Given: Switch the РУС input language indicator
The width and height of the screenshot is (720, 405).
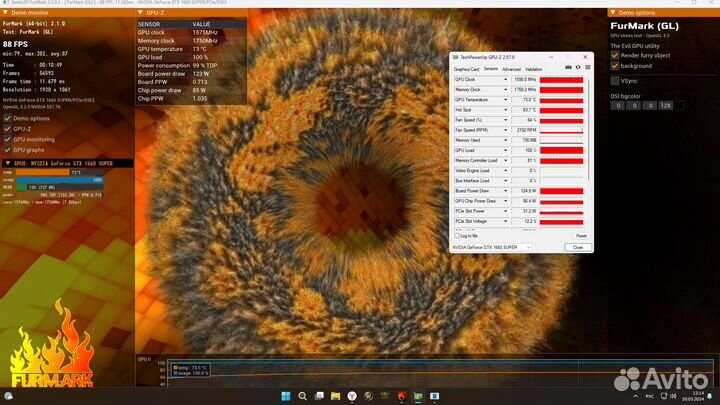Looking at the screenshot, I should coord(650,396).
